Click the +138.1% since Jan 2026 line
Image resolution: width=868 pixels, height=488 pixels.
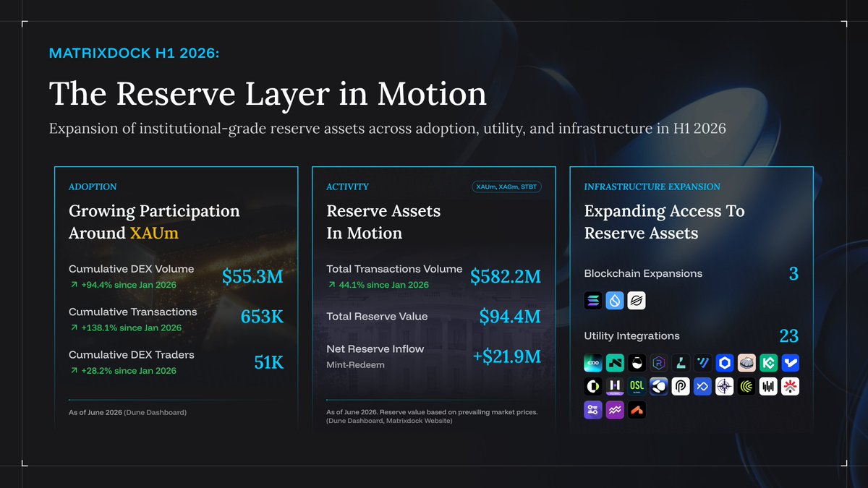[x=125, y=328]
